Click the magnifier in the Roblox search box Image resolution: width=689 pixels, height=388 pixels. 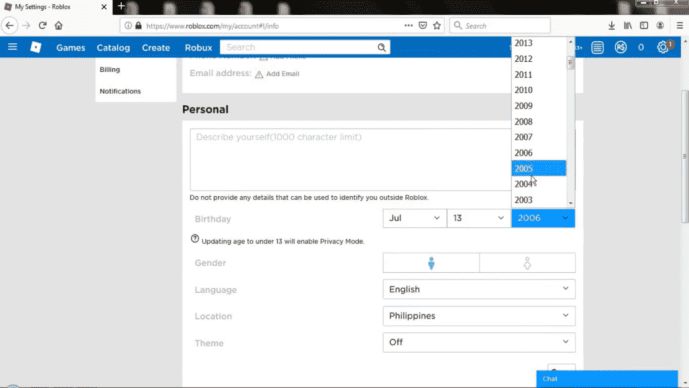381,47
